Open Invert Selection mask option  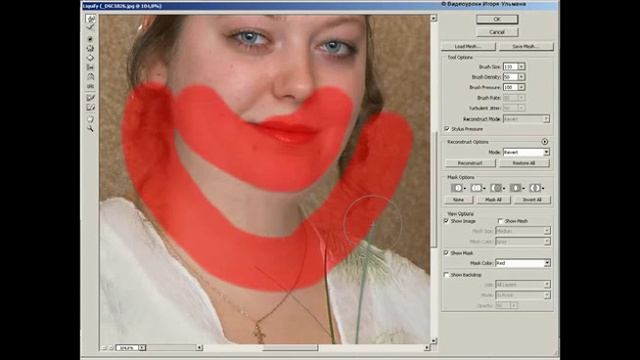pyautogui.click(x=536, y=188)
